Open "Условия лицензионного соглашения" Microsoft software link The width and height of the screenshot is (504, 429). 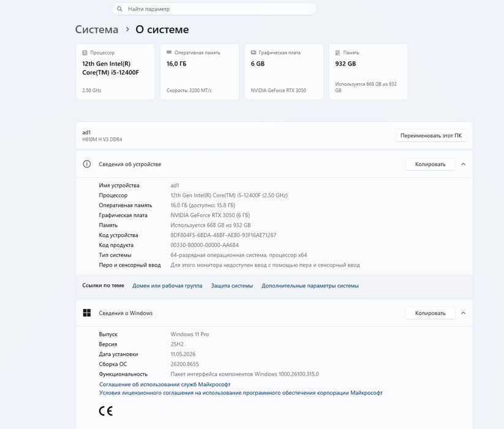tap(241, 393)
